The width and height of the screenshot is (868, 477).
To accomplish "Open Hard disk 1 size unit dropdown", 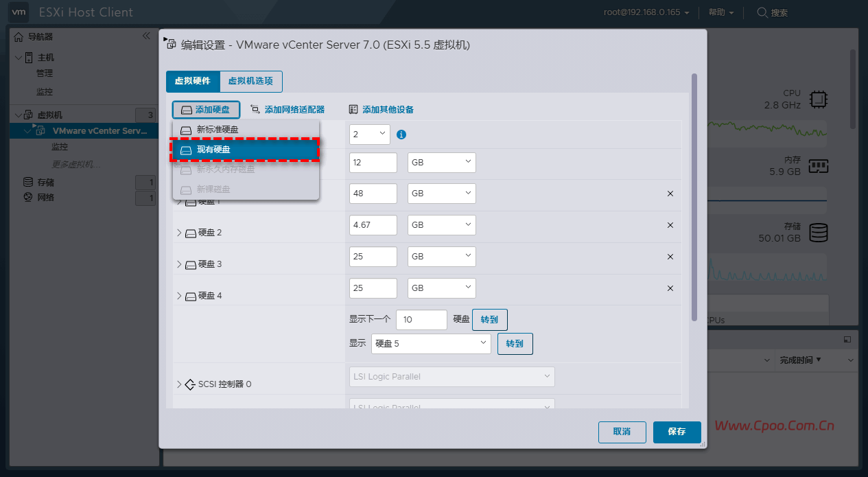I will pyautogui.click(x=442, y=194).
